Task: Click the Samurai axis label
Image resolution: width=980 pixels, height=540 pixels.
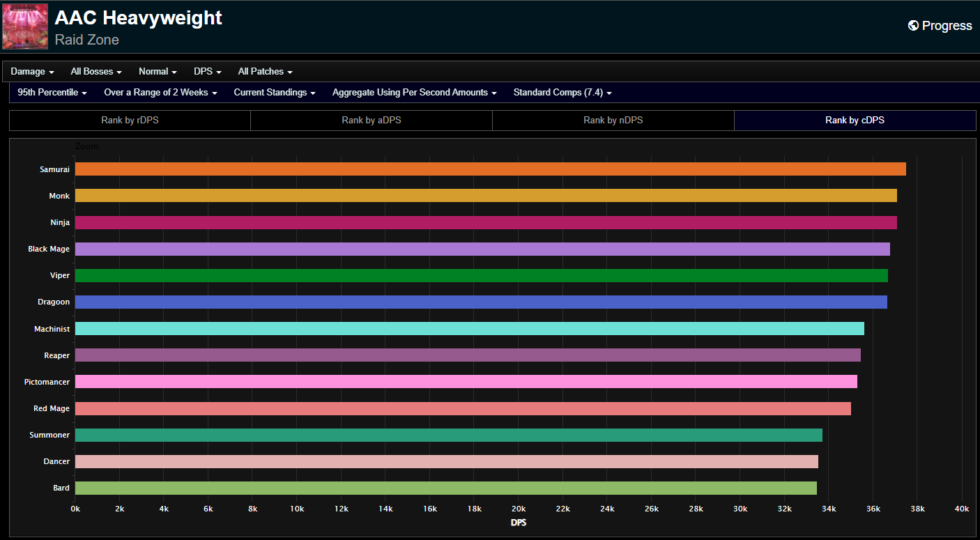Action: tap(55, 169)
